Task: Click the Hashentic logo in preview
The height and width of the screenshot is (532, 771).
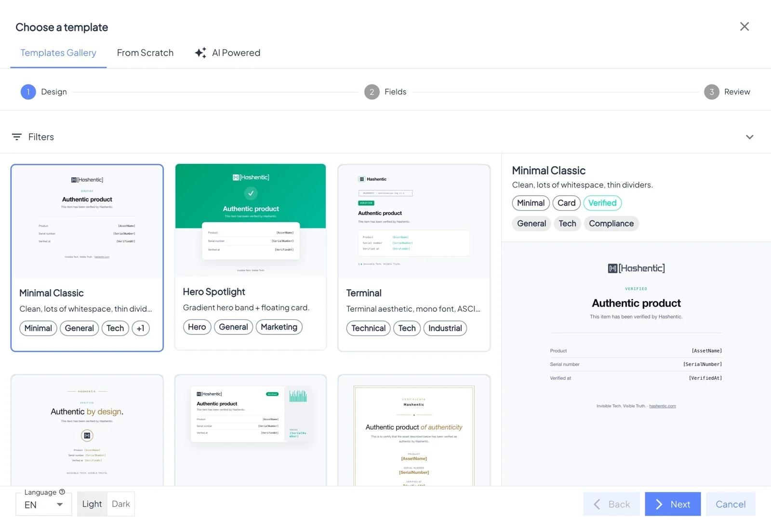Action: tap(636, 268)
